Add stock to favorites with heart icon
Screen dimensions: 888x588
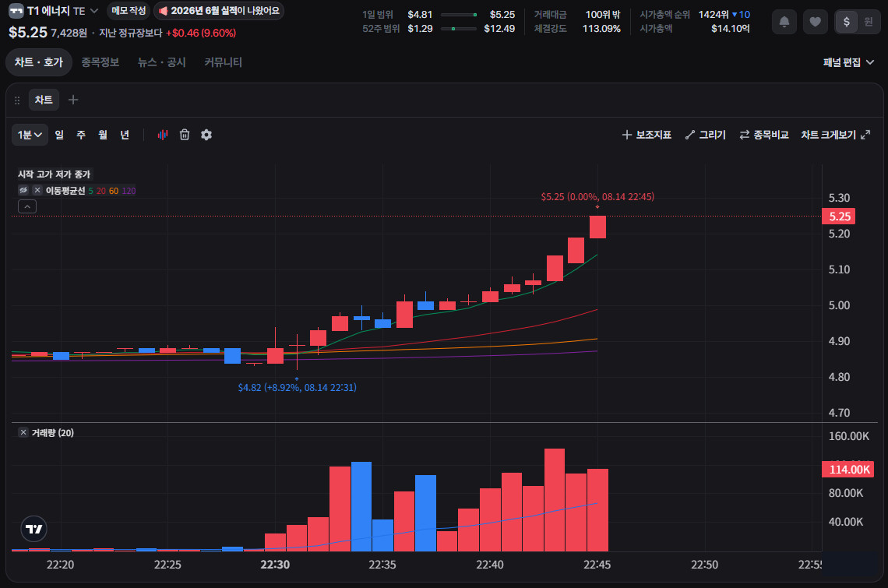[x=815, y=22]
